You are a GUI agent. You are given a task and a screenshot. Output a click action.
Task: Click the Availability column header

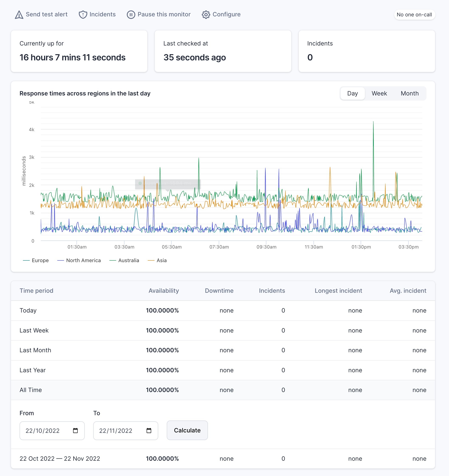[164, 291]
